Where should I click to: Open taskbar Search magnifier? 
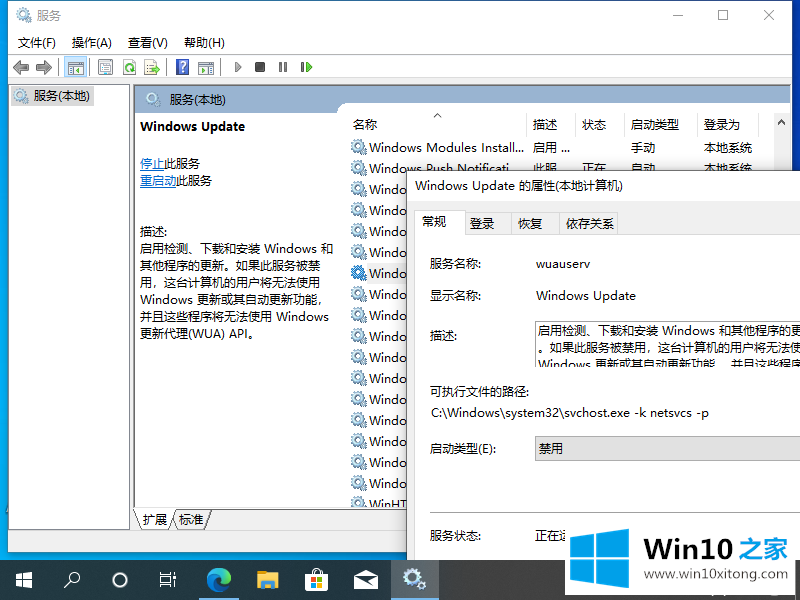(x=71, y=580)
